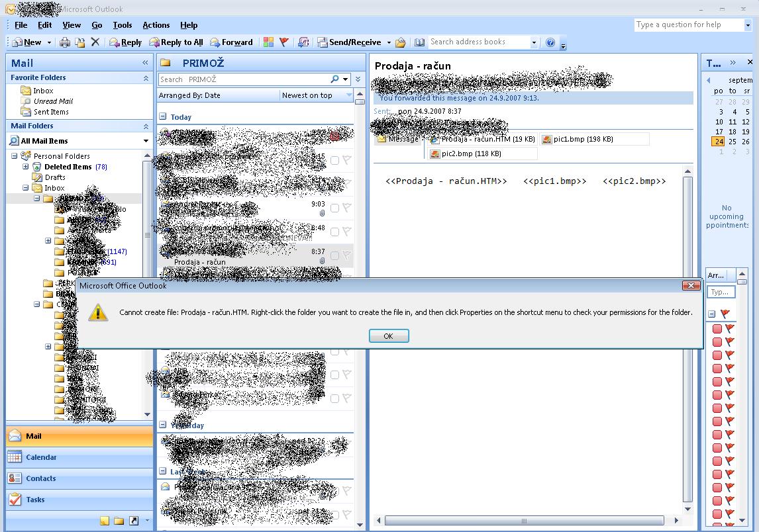759x532 pixels.
Task: Open the Categorize color grid icon
Action: [269, 42]
